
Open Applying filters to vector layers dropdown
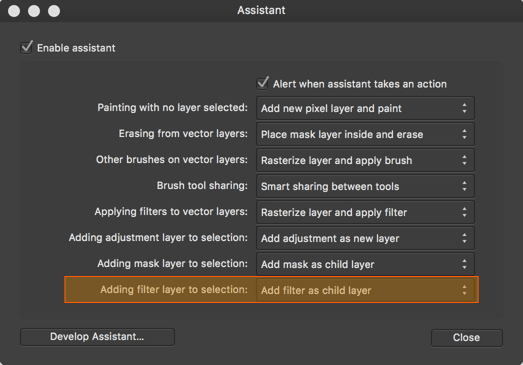(x=365, y=212)
